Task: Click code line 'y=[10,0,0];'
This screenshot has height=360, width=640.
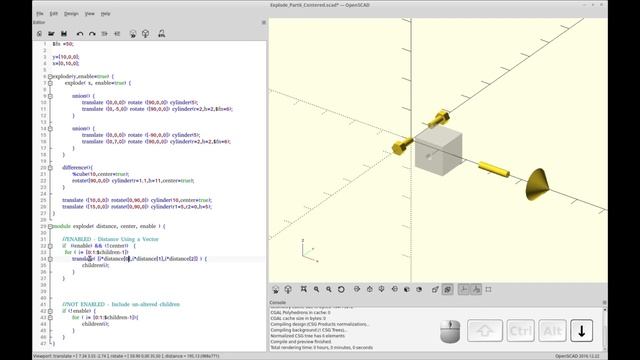Action: tap(66, 57)
